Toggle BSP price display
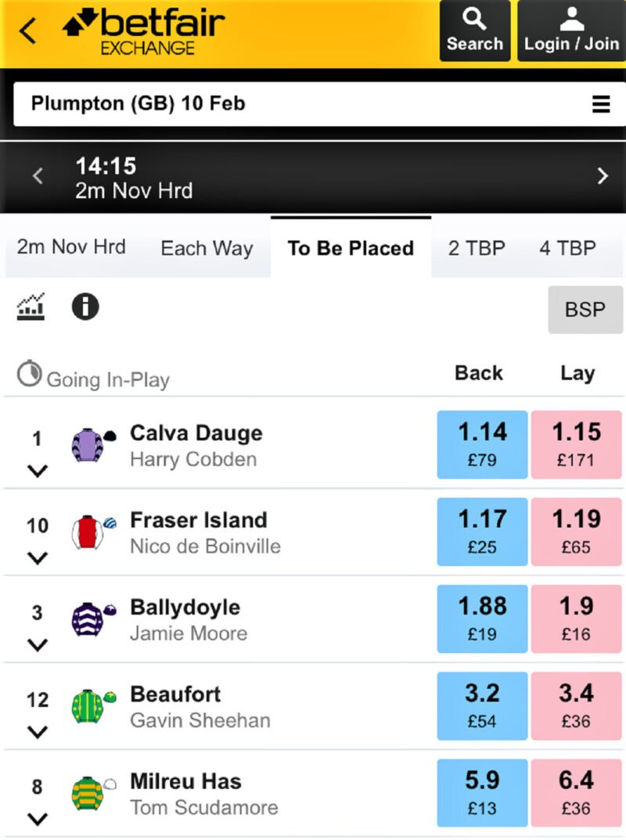Screen dimensions: 626x840 [585, 310]
